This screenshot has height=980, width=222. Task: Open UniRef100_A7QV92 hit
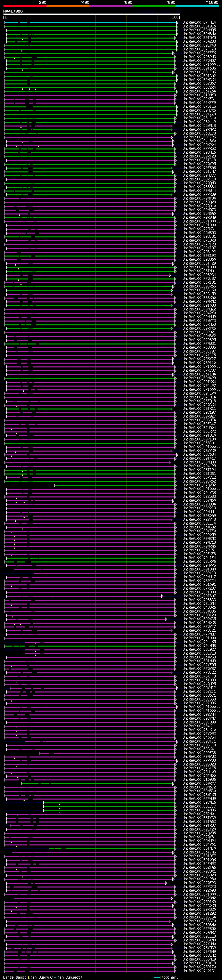199,485
